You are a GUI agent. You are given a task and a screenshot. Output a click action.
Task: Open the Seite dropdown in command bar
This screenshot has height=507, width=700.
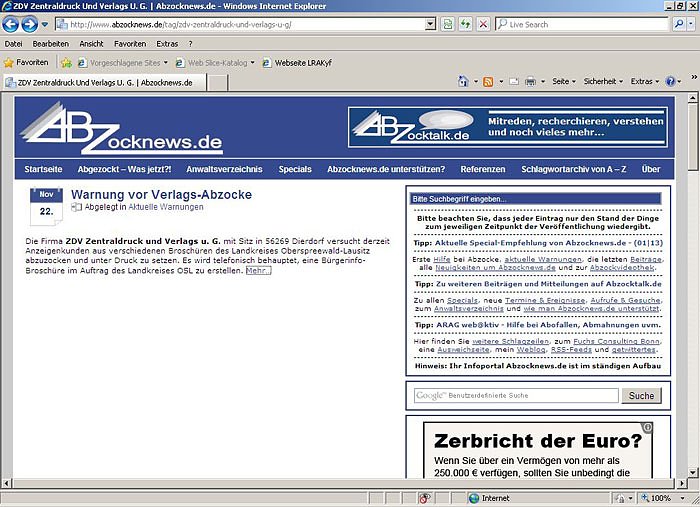(x=564, y=82)
